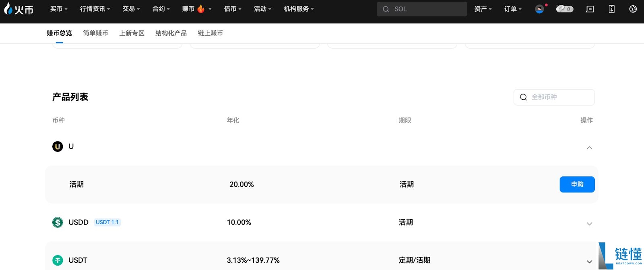Open the 行情资讯 dropdown menu

click(95, 9)
